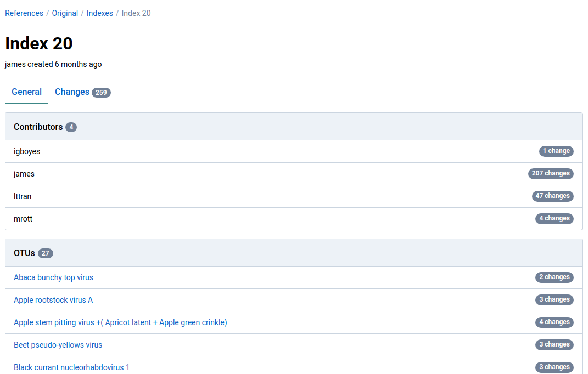Open Apple rootstock virus A

coord(53,300)
